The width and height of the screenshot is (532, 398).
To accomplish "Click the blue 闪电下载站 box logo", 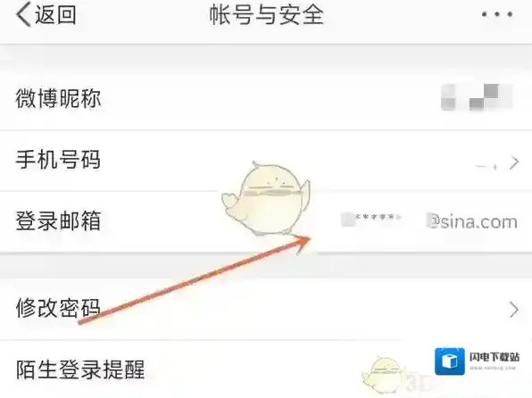I will pos(450,361).
